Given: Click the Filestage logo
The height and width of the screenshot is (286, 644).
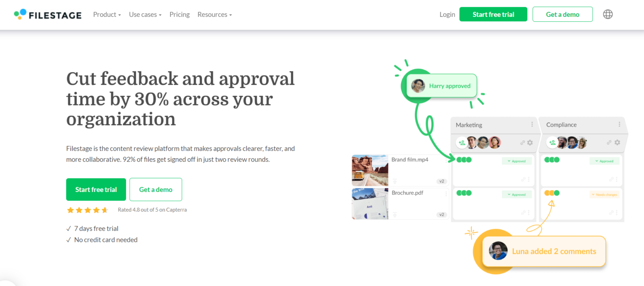Looking at the screenshot, I should [47, 14].
